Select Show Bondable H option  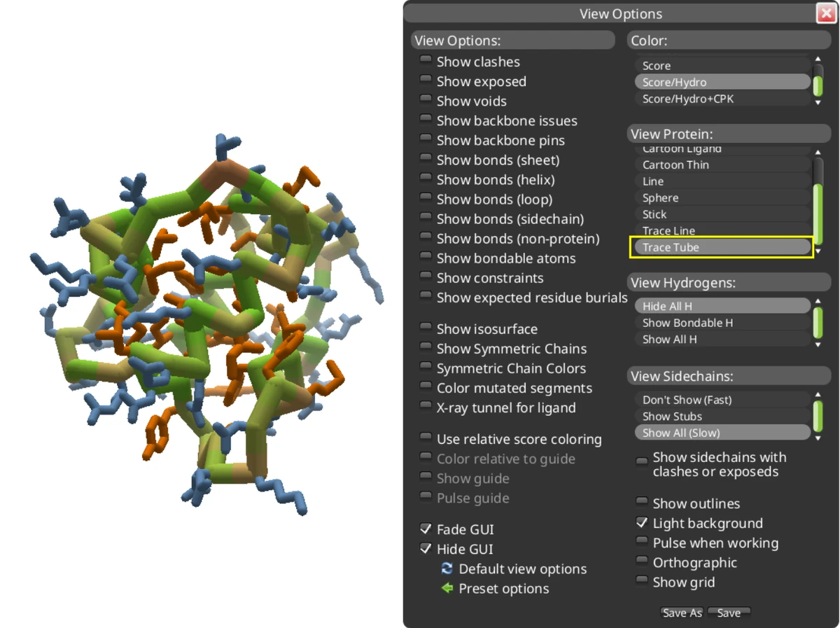point(687,323)
